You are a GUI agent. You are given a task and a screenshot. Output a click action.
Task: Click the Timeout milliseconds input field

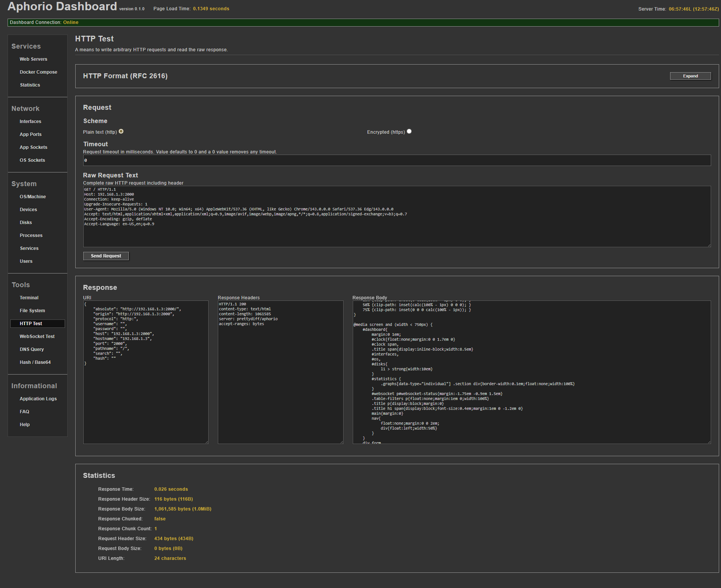(396, 160)
